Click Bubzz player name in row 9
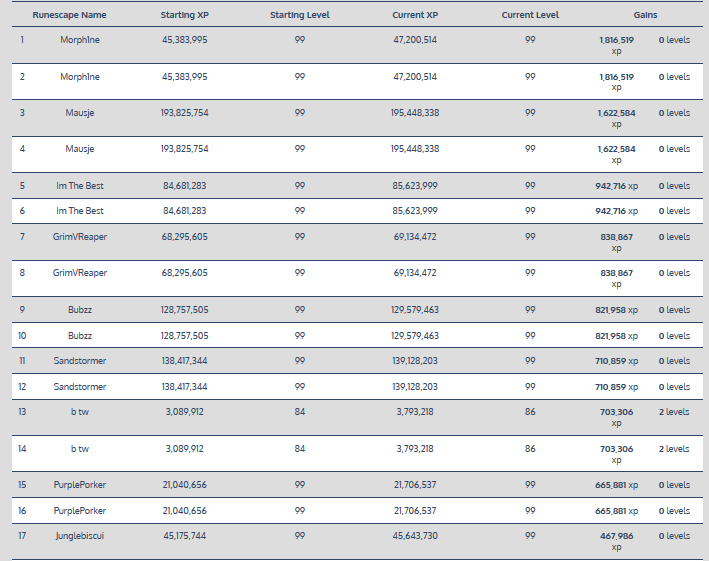The width and height of the screenshot is (709, 561). click(x=80, y=310)
